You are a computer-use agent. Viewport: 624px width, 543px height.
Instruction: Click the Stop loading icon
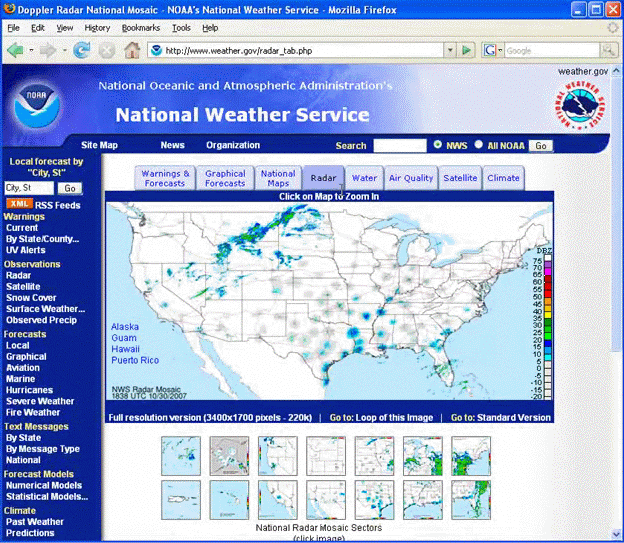(107, 51)
